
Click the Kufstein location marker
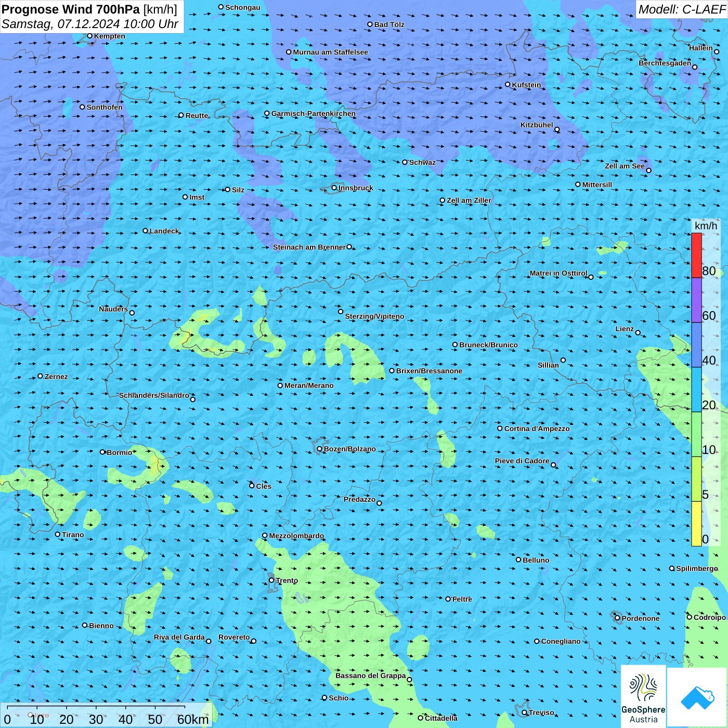508,84
